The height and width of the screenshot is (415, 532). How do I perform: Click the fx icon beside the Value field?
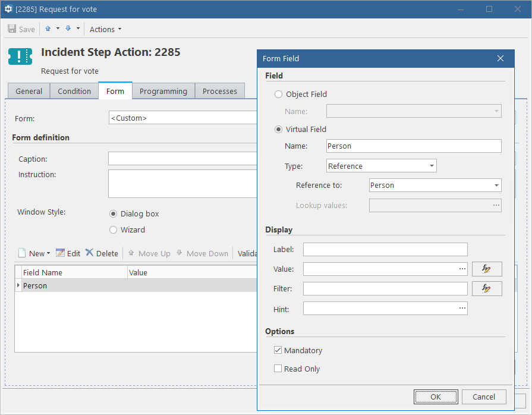[x=487, y=269]
